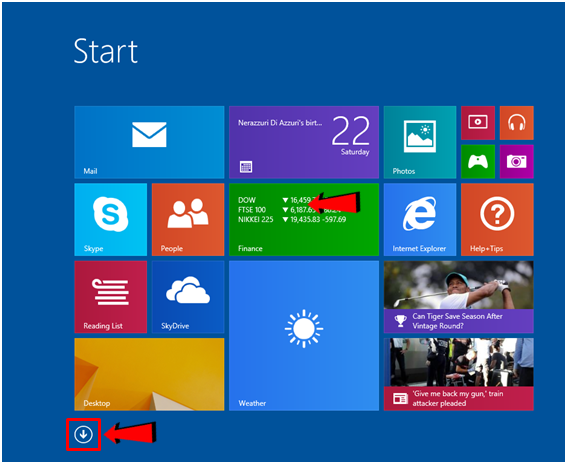Open the Desktop tile

149,374
